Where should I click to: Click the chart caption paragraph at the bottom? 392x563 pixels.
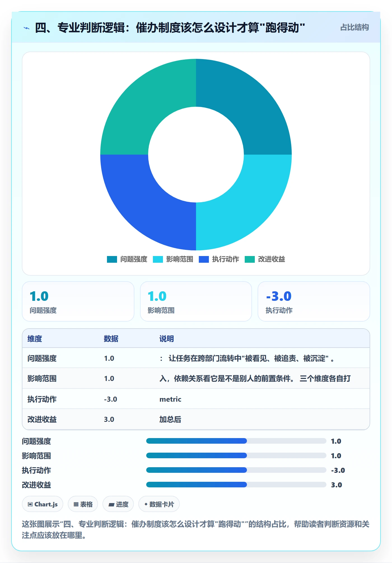pyautogui.click(x=196, y=529)
